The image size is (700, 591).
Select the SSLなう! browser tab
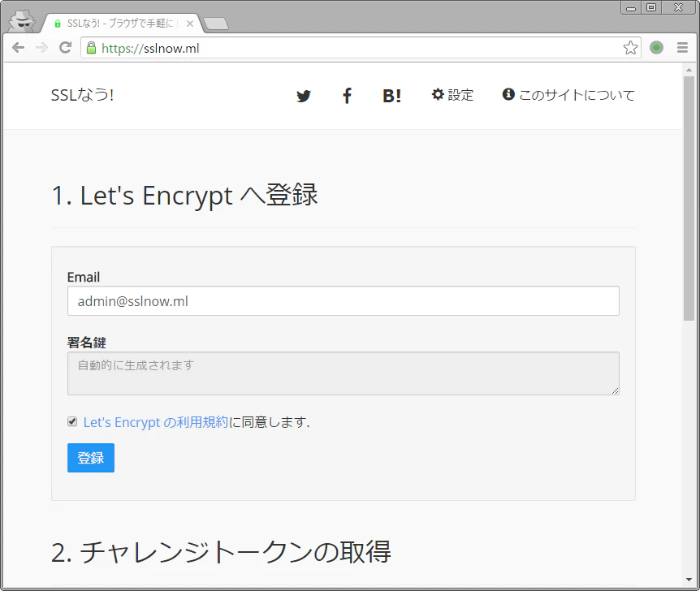(122, 24)
